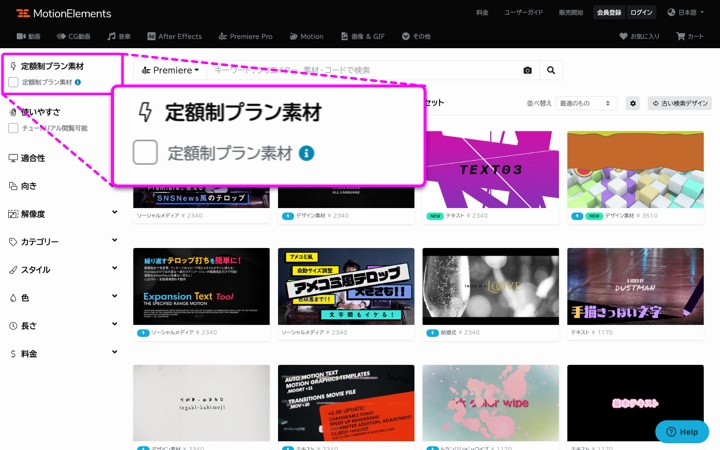This screenshot has width=720, height=450.
Task: Click the keyword search input field
Action: (x=363, y=70)
